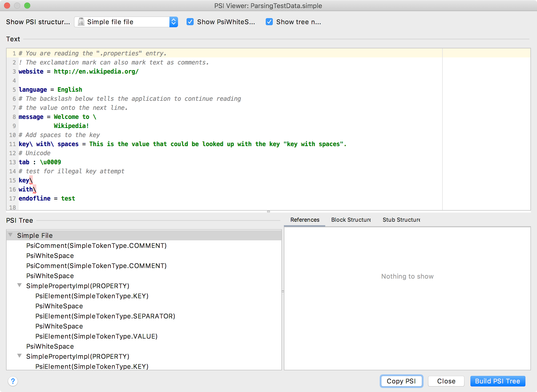Screen dimensions: 537x392
Task: Toggle Show PsiWhiteSpace checkbox
Action: pos(190,22)
